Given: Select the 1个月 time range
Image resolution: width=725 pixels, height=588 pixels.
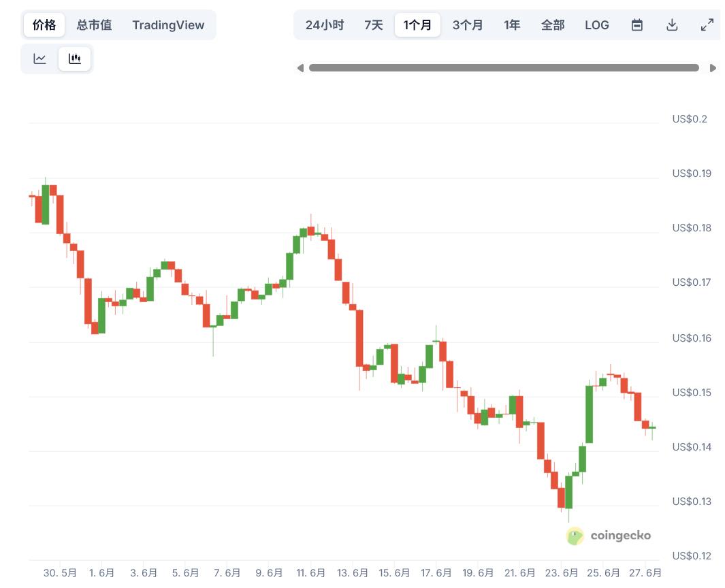Looking at the screenshot, I should coord(417,25).
